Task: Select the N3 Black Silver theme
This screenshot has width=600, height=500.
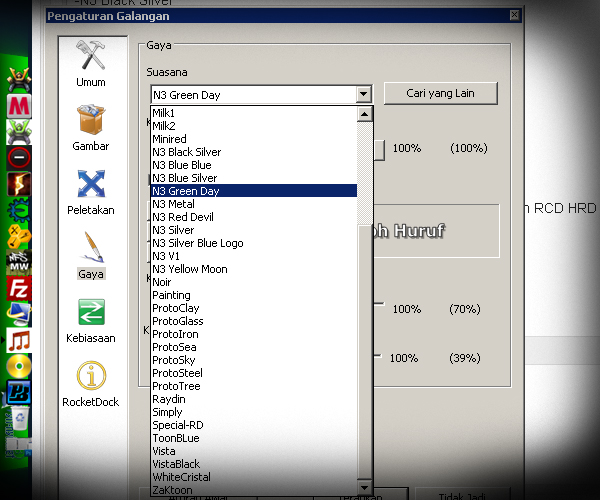Action: (x=254, y=152)
